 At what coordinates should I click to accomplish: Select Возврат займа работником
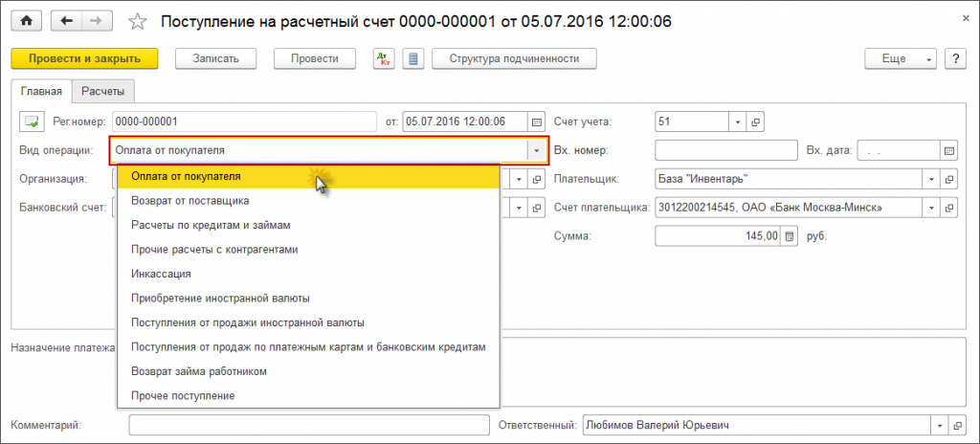(309, 371)
